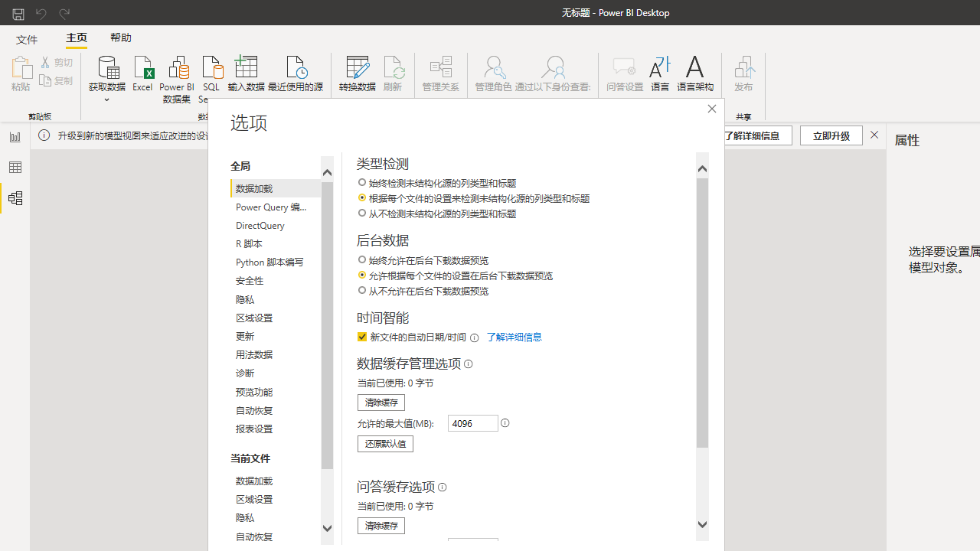Switch to the model view in left sidebar
The height and width of the screenshot is (551, 980).
coord(15,198)
